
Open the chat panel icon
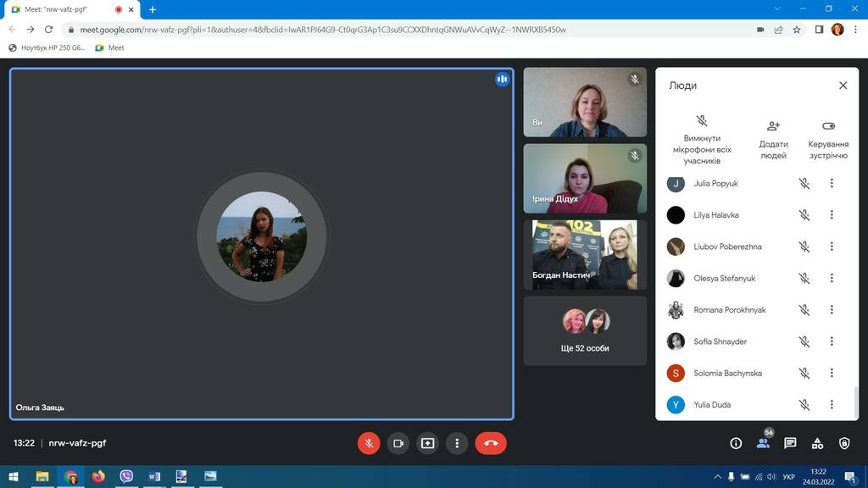tap(790, 443)
